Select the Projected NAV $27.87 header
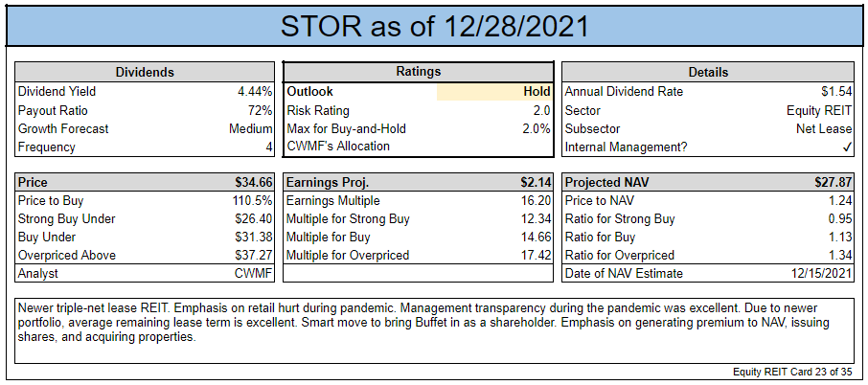 pyautogui.click(x=708, y=183)
